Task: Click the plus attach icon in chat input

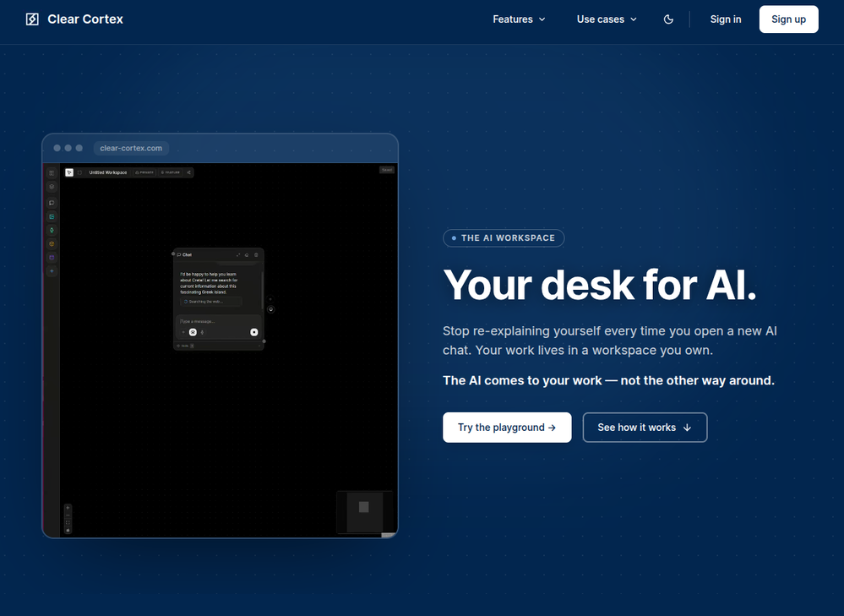Action: (183, 332)
